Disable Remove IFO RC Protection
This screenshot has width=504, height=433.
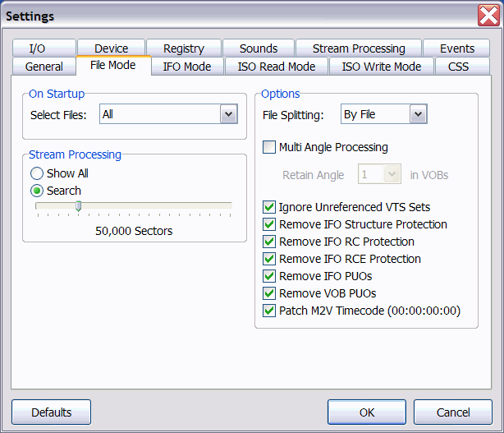point(269,242)
